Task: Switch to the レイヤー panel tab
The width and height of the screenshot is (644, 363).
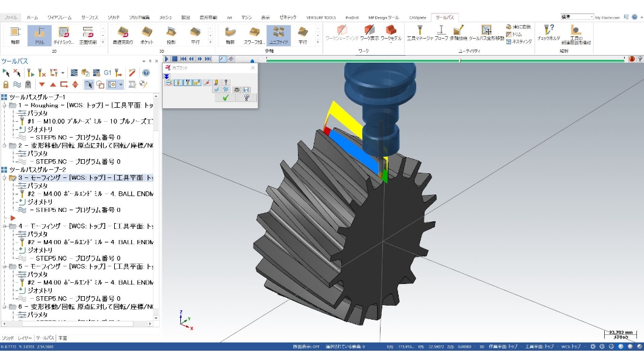Action: (x=25, y=338)
